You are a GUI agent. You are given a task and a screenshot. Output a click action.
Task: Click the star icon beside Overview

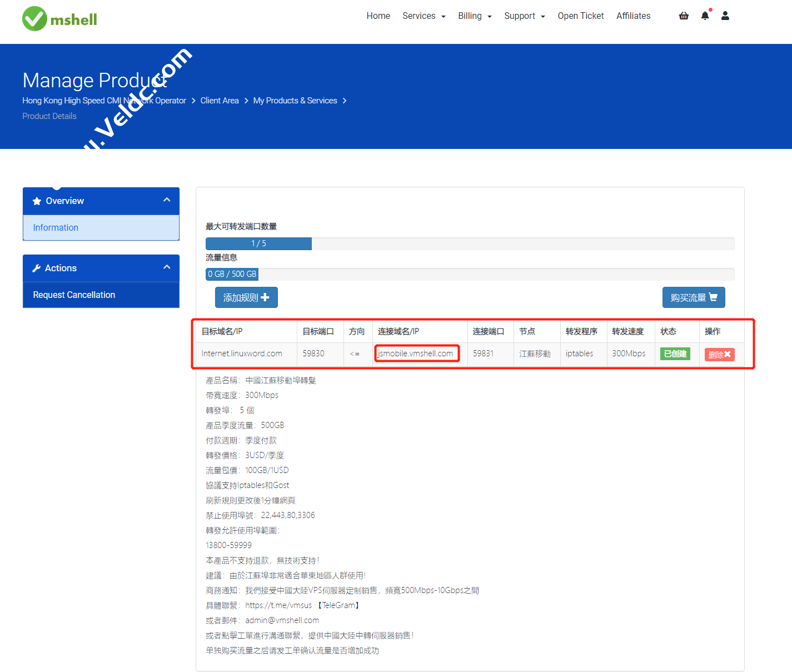click(x=37, y=201)
